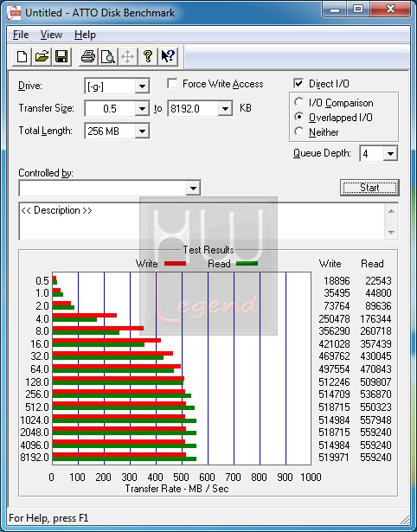The image size is (417, 532).
Task: Click the Write column header in results
Action: [330, 264]
